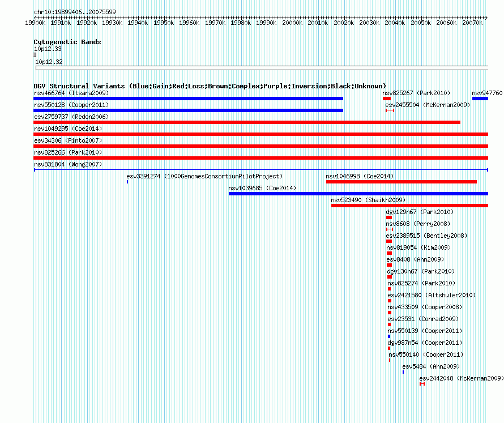Open variant esv2759737 (Redon2006)
504x423 pixels.
71,117
